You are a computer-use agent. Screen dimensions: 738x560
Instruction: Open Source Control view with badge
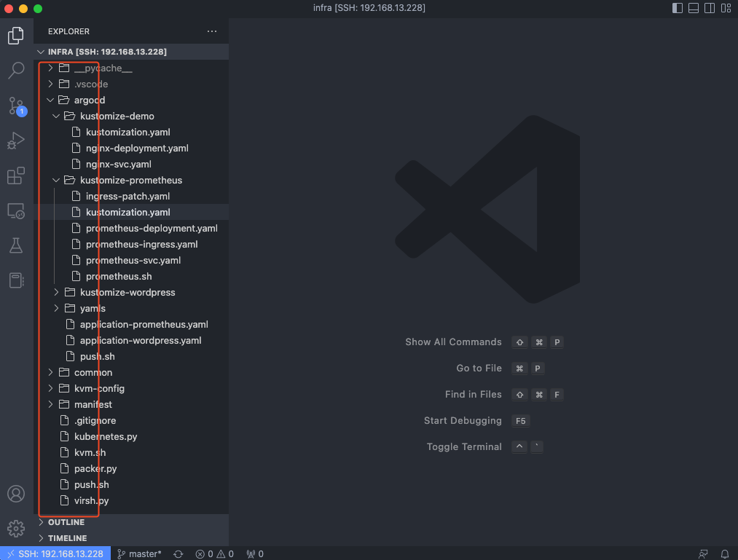pyautogui.click(x=16, y=106)
